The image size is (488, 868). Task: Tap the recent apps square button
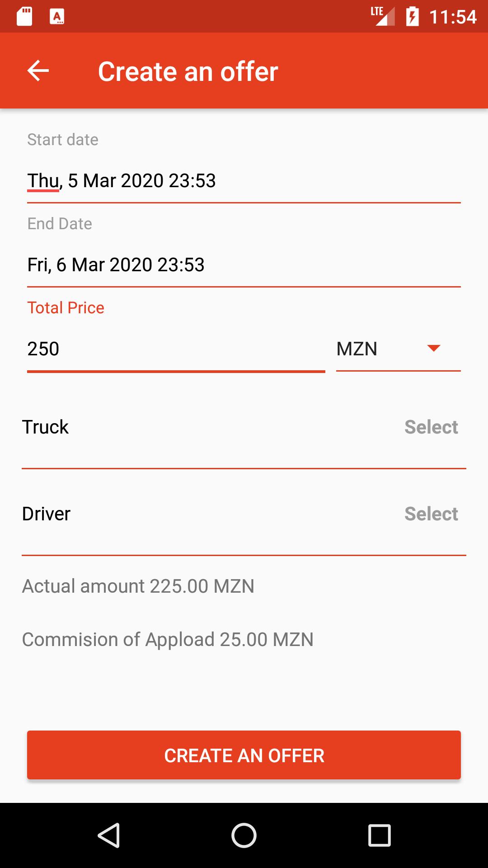click(x=380, y=835)
